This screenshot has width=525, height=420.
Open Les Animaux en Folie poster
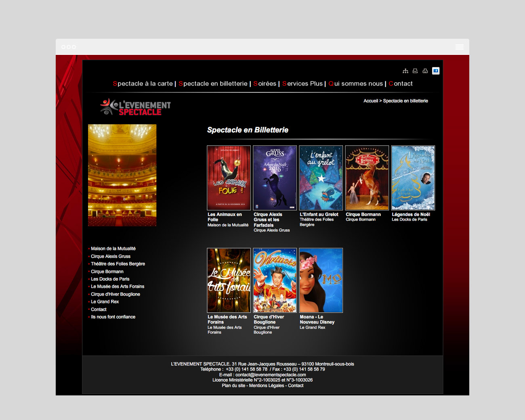click(229, 178)
